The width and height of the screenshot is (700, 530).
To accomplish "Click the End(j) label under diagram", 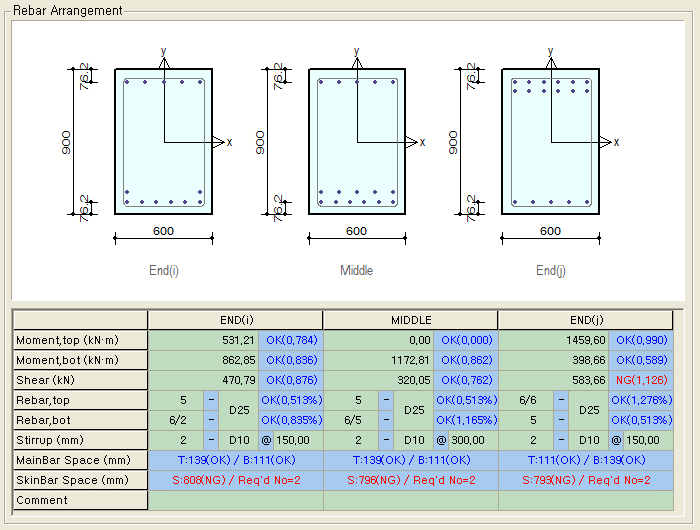I will (551, 271).
